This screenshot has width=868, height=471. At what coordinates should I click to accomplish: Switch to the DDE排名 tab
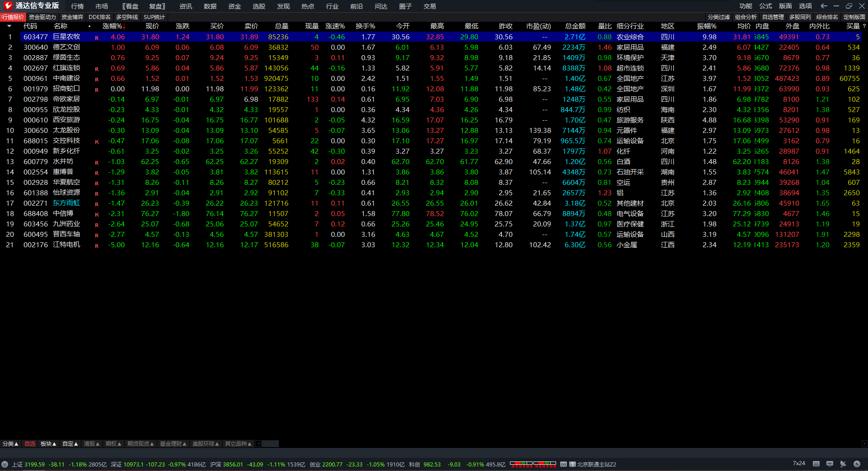point(99,17)
